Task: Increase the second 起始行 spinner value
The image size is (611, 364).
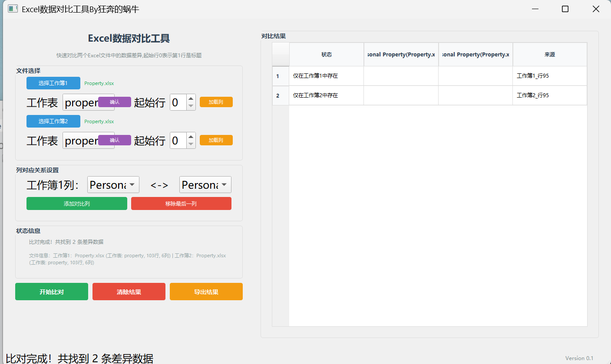Action: pyautogui.click(x=191, y=137)
